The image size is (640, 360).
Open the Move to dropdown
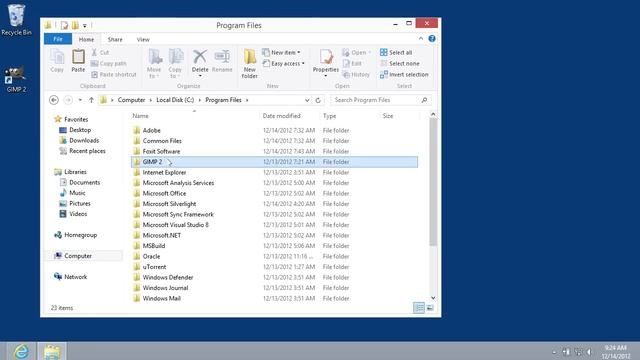(154, 64)
